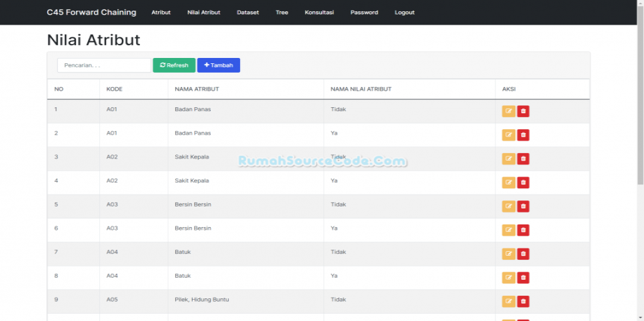Delete row 9 Pilek, Hidung Buntu
The image size is (644, 321).
click(523, 302)
